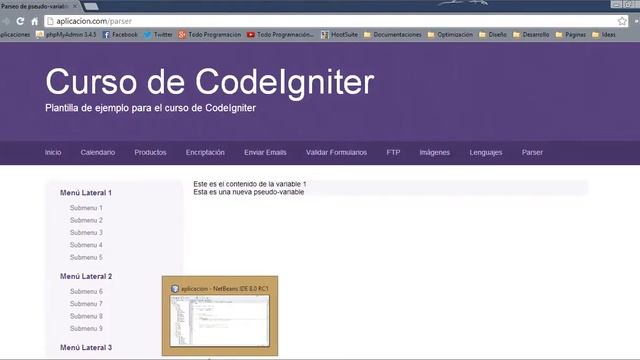Open phpMyAdmin 3.4.5 bookmark
Screen dimensions: 640x360
pyautogui.click(x=66, y=35)
